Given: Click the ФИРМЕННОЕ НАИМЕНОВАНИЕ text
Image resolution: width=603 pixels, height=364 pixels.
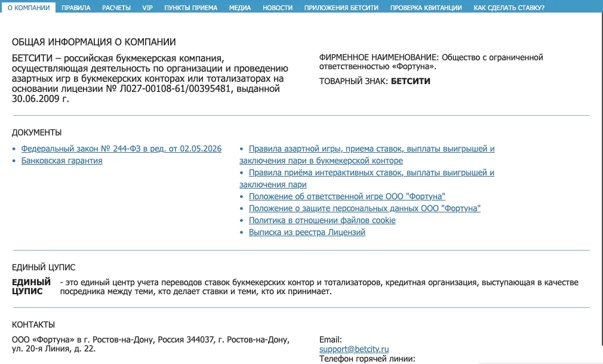Looking at the screenshot, I should point(431,62).
